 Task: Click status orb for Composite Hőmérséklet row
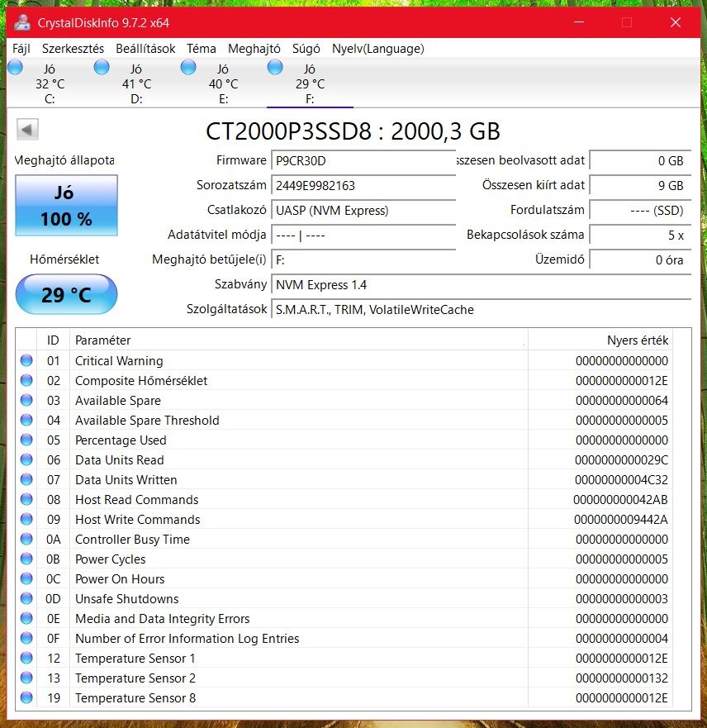coord(26,380)
